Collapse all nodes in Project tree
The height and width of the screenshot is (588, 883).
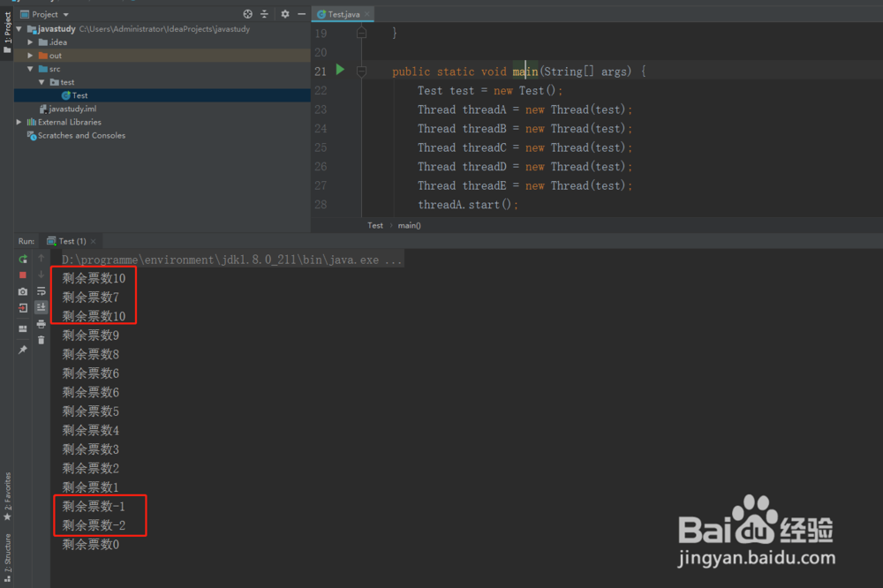pos(263,14)
